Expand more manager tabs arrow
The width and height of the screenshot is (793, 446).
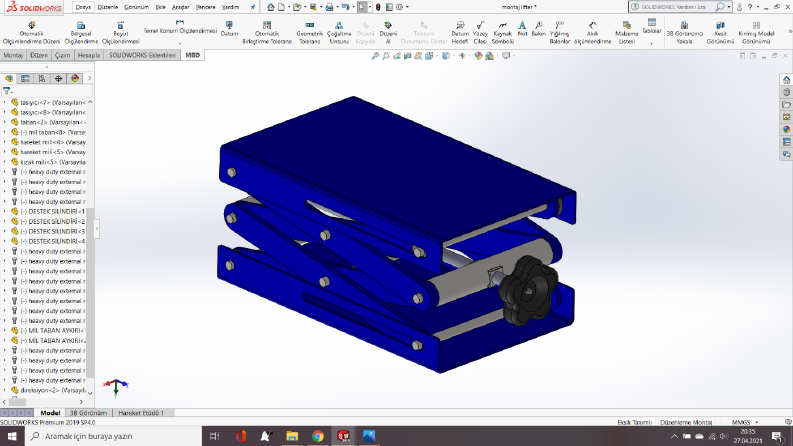[x=90, y=78]
